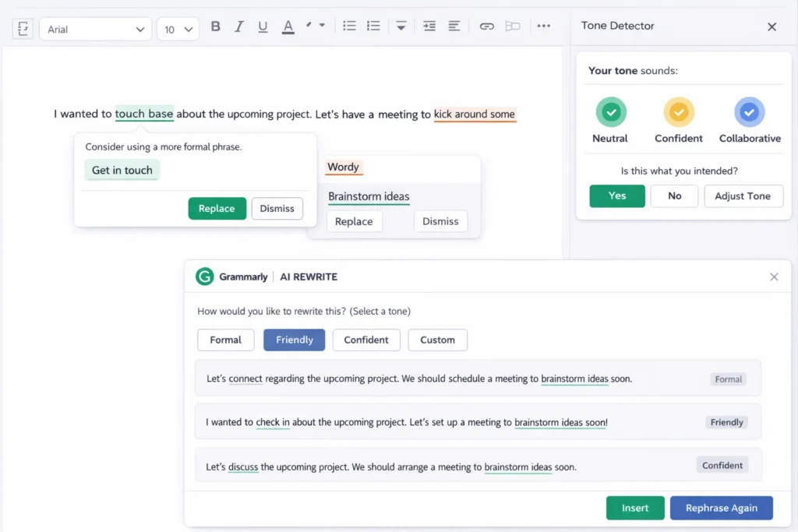Toggle underline formatting

263,26
